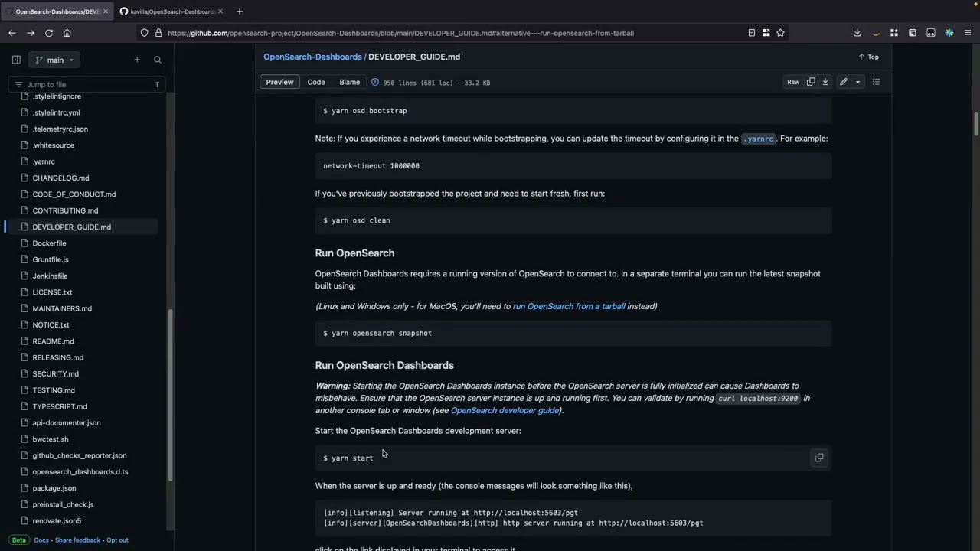Open SECURITY.md in the file tree
Screen dimensions: 980x551
click(x=55, y=374)
